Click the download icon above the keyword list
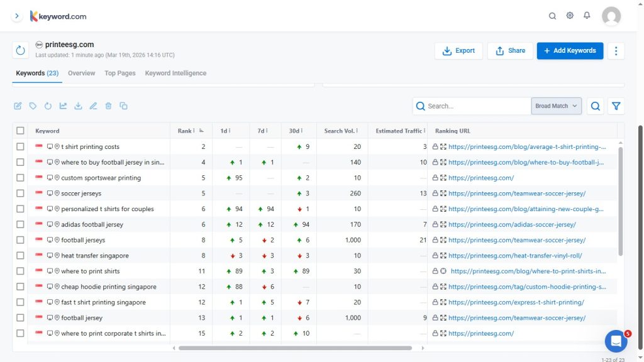Viewport: 644px width, 362px height. click(78, 106)
